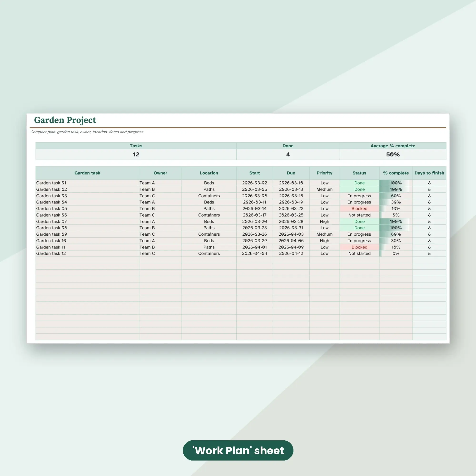Select Blocked status of Garden task 11
Screen dimensions: 476x476
(359, 247)
